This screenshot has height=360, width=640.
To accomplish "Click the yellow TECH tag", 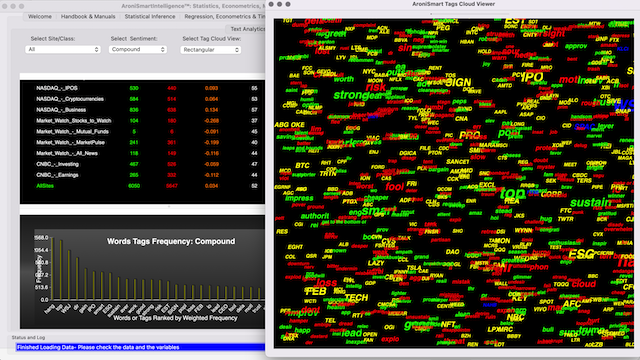I will click(x=356, y=298).
